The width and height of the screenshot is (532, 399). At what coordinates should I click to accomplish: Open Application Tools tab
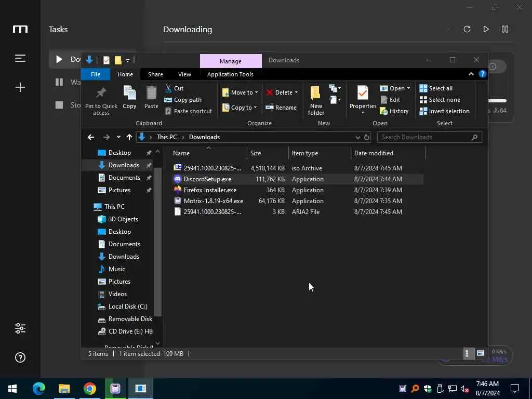tap(230, 74)
